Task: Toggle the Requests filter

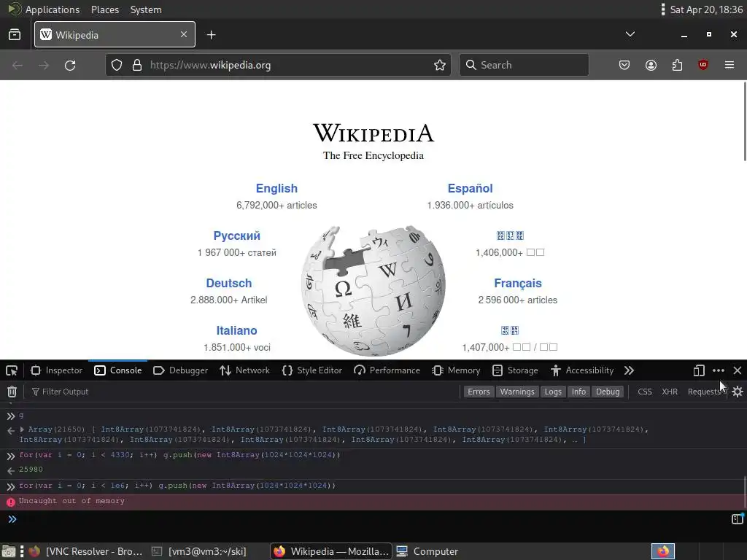Action: pos(704,392)
